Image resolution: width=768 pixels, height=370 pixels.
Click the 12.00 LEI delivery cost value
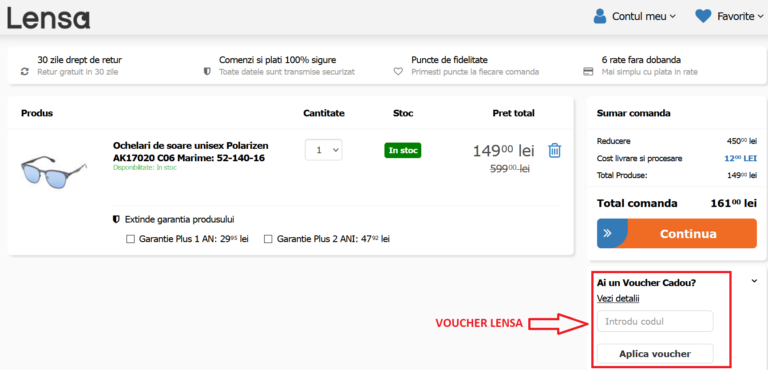741,158
